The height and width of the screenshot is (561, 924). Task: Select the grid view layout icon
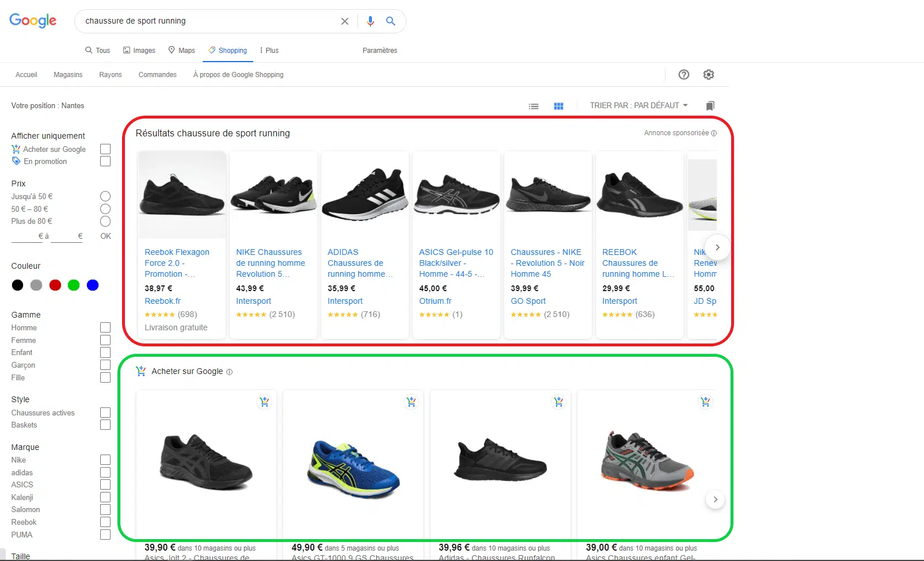coord(558,106)
